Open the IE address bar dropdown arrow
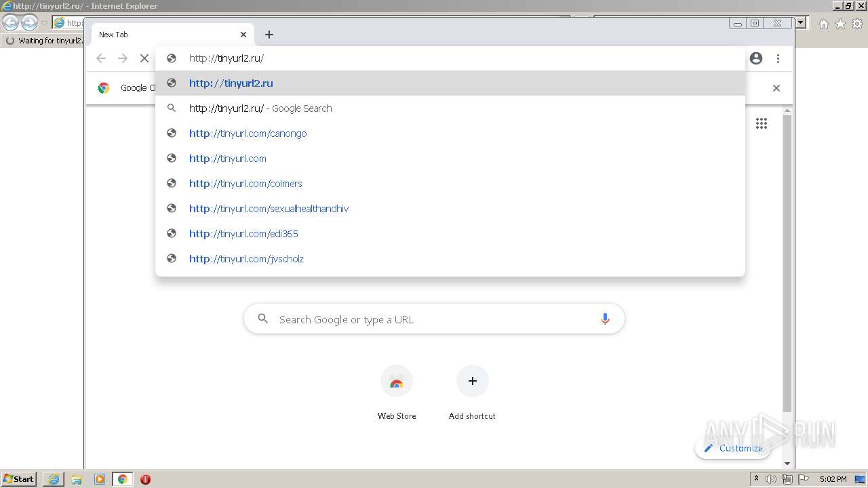Screen dimensions: 868x488 (x=801, y=23)
